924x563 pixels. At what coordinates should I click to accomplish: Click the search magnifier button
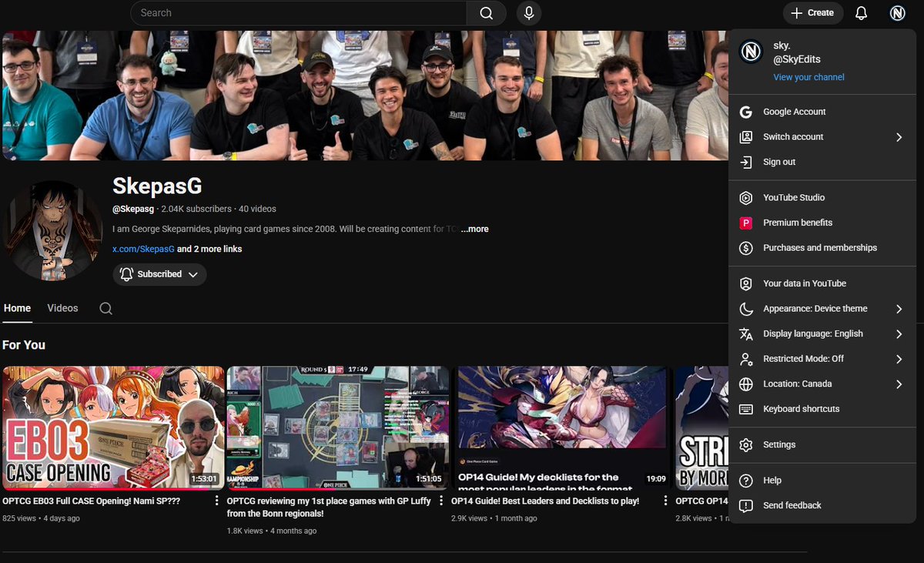click(x=486, y=13)
